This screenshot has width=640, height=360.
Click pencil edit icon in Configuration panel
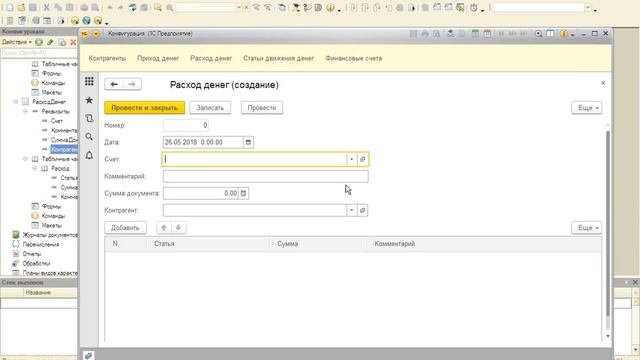50,42
